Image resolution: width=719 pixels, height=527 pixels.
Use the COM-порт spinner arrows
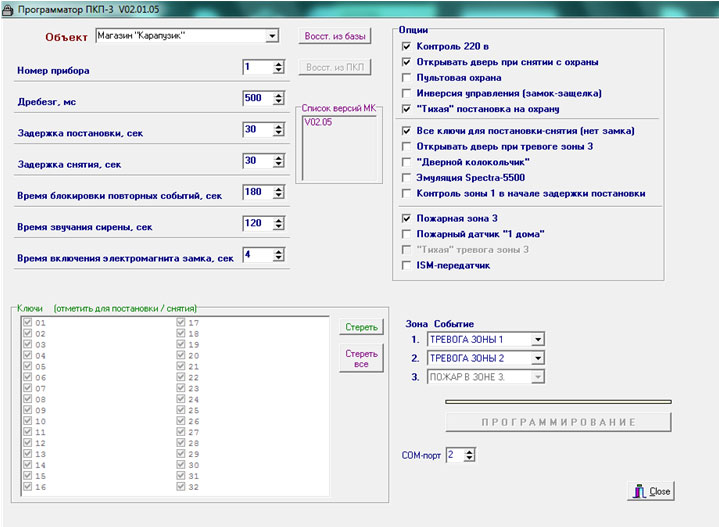(469, 455)
